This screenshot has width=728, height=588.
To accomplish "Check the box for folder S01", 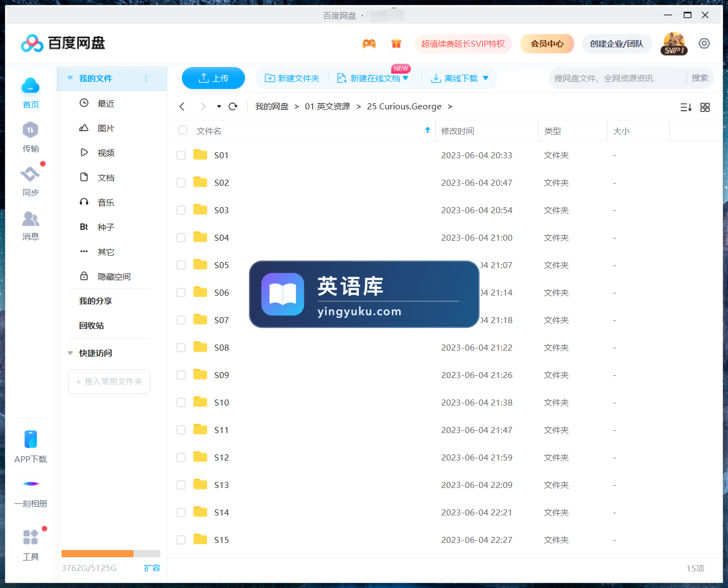I will coord(181,156).
